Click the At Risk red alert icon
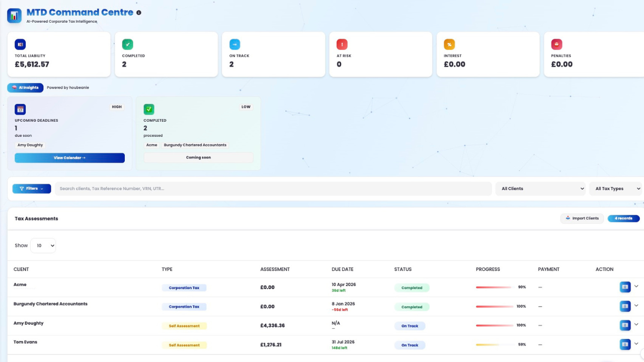644x362 pixels. coord(342,44)
